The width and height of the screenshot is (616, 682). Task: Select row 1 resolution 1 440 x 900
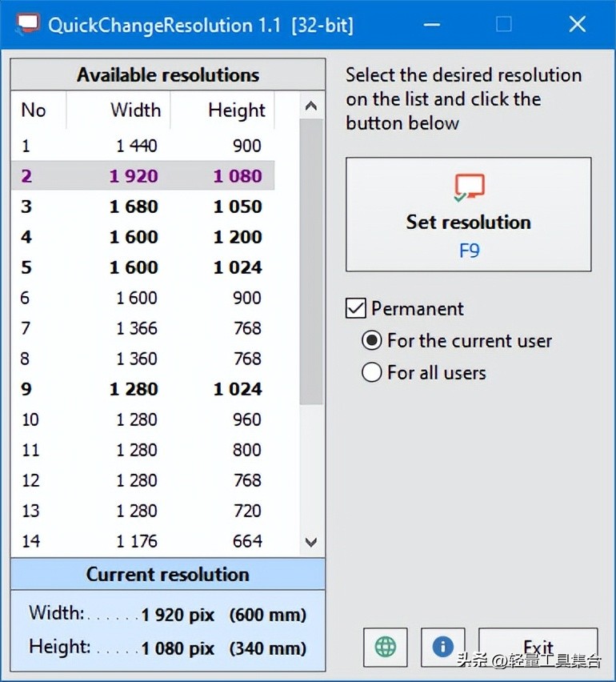click(x=142, y=146)
